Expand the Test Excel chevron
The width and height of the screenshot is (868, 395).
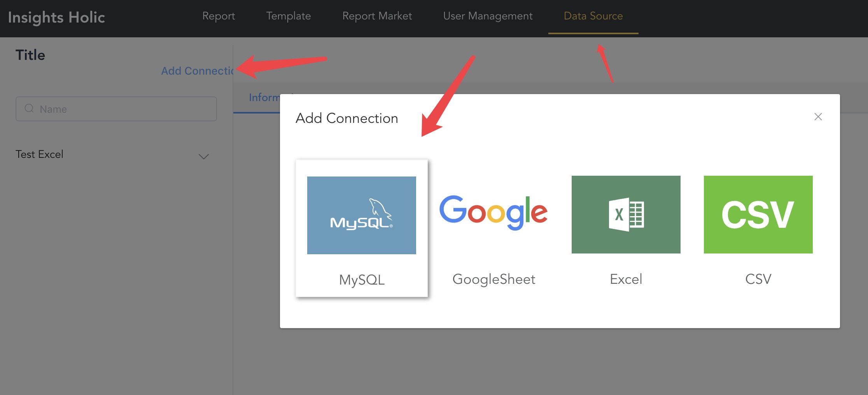204,156
